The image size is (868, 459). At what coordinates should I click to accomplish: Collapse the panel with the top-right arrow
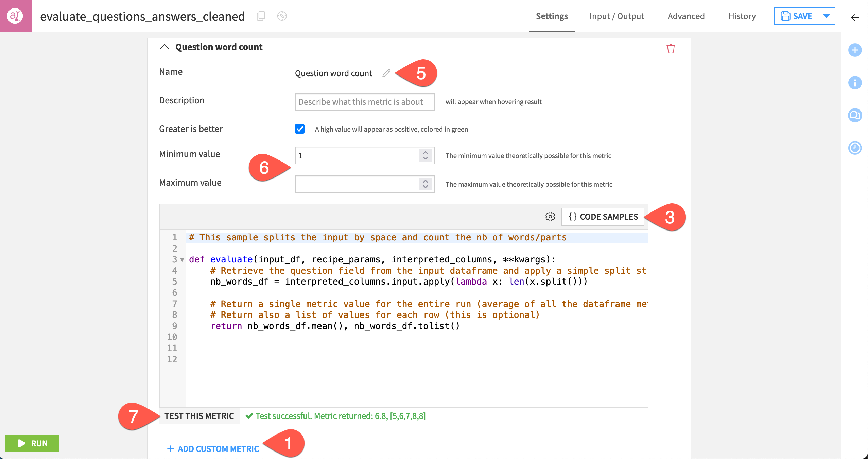(855, 18)
